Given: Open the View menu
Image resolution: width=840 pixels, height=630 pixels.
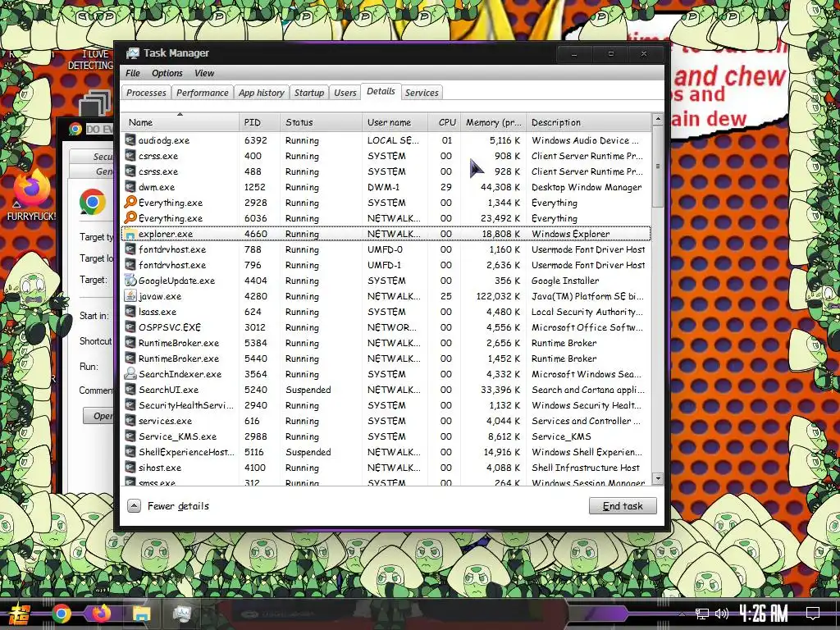Looking at the screenshot, I should point(204,73).
